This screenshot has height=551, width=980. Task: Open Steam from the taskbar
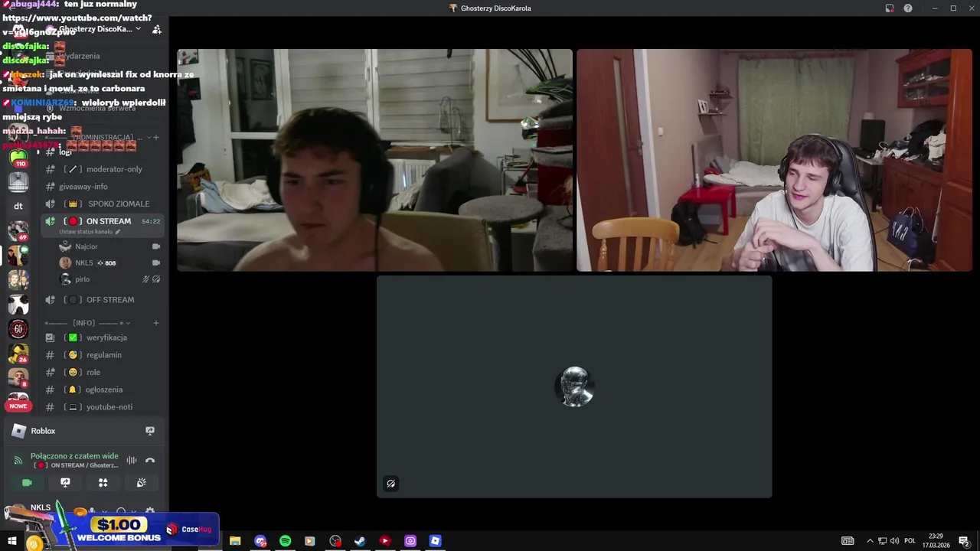pos(360,541)
